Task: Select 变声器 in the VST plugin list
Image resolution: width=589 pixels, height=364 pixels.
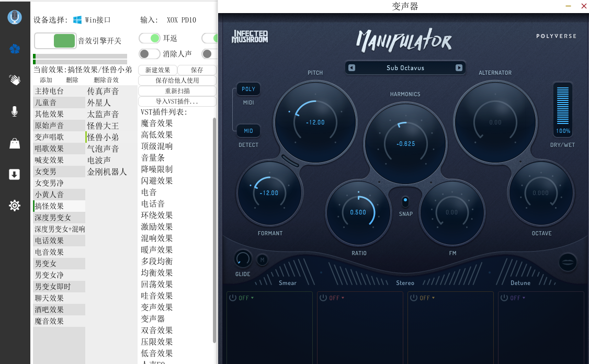Action: coord(153,319)
